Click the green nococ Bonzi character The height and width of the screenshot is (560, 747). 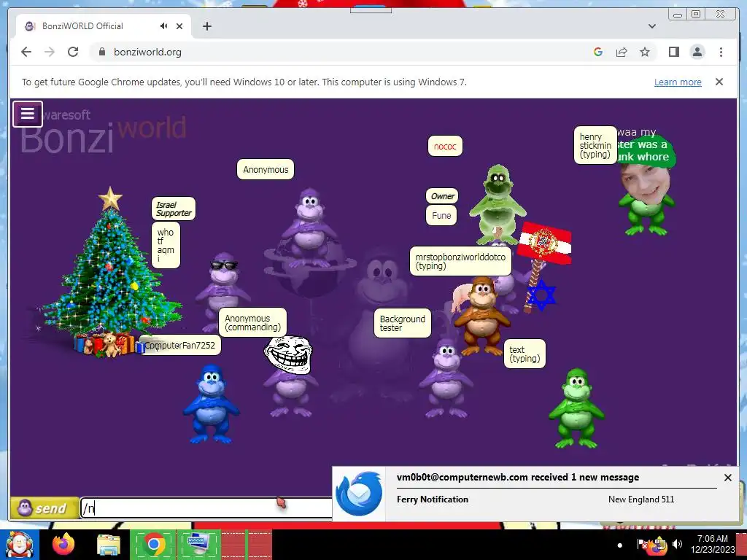point(498,204)
